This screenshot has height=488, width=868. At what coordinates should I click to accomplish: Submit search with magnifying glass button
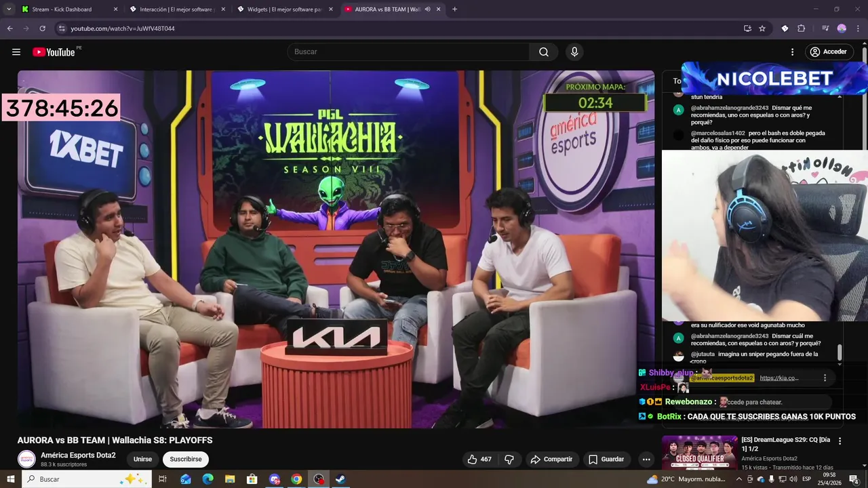point(544,52)
